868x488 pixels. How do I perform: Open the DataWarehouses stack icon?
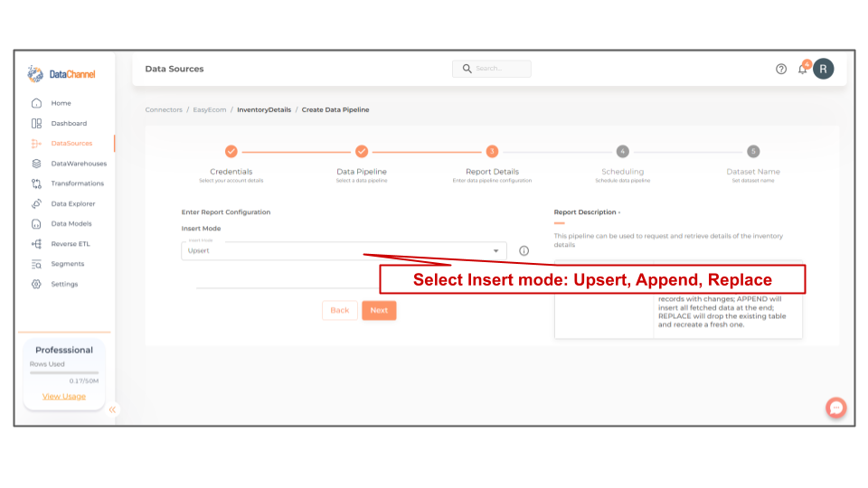click(x=36, y=164)
